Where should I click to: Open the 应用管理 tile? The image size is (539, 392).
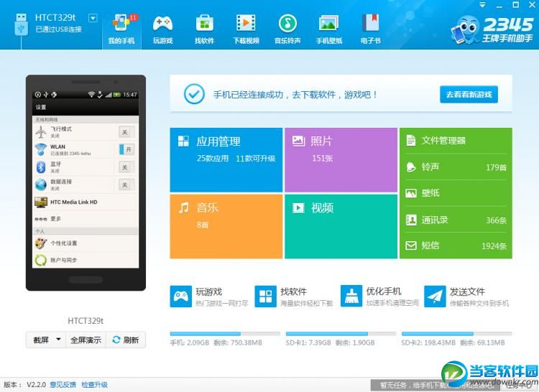pos(226,160)
